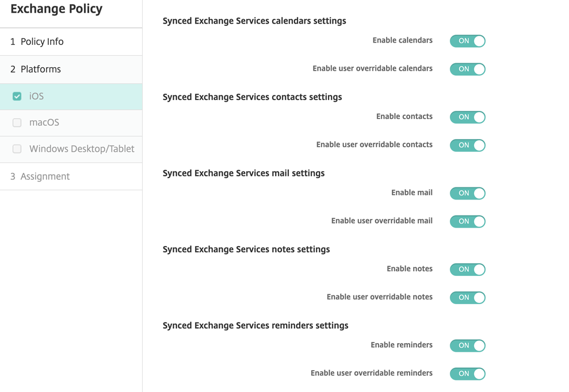This screenshot has height=392, width=569.
Task: Disable the Enable contacts switch
Action: click(467, 117)
